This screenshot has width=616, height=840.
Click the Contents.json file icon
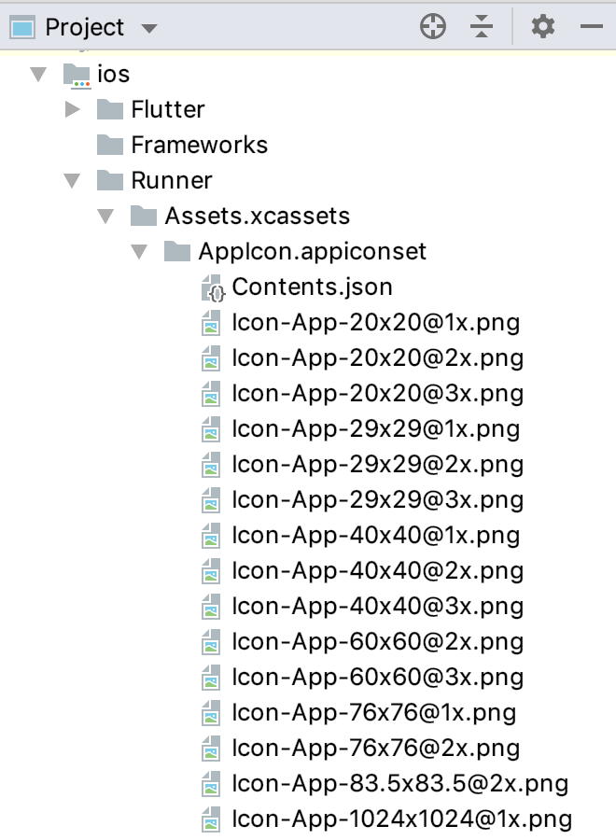pos(213,287)
